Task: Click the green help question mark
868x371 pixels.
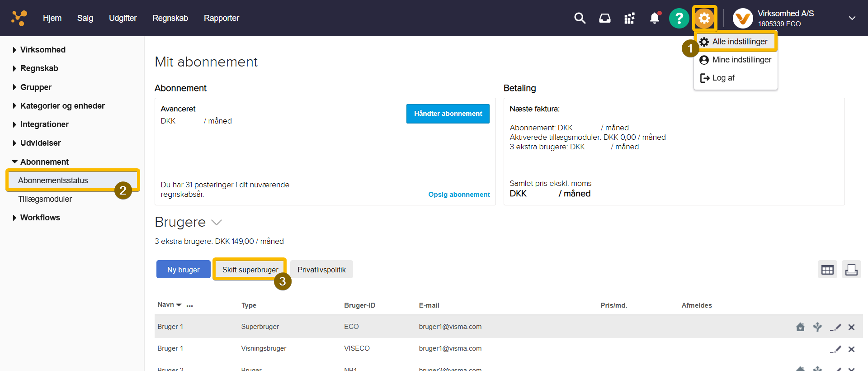Action: (679, 19)
